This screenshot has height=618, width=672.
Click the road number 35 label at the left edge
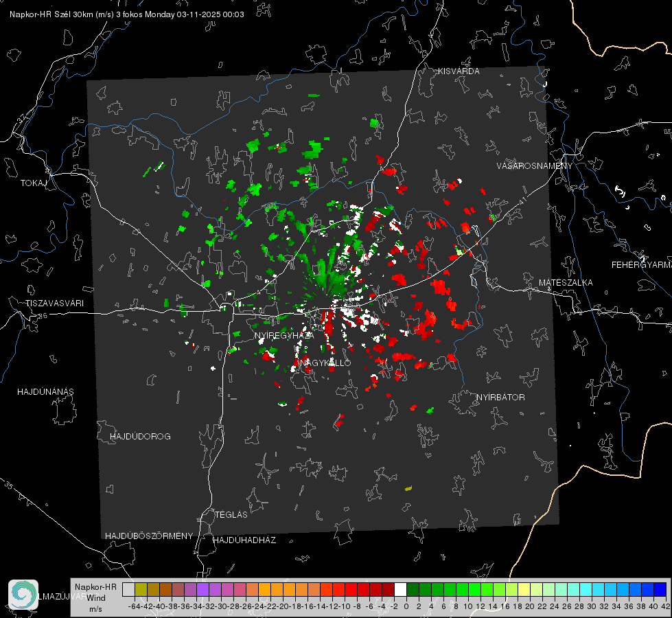(x=9, y=485)
